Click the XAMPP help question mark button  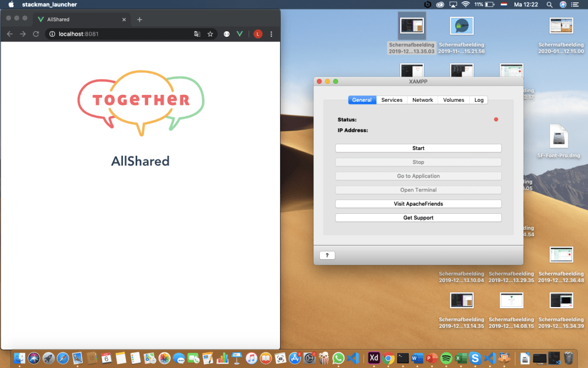point(327,255)
